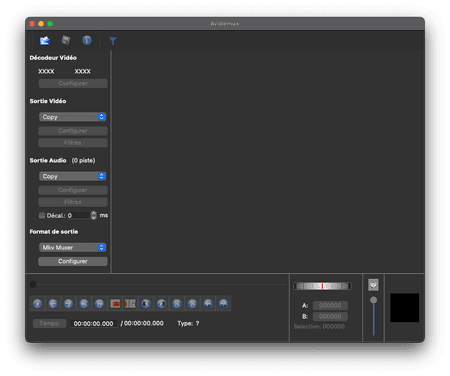The height and width of the screenshot is (376, 450).
Task: Click the jog shuttle wheel control
Action: point(322,286)
